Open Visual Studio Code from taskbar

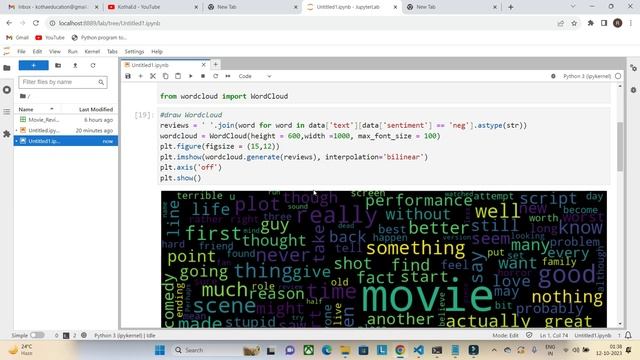[418, 350]
